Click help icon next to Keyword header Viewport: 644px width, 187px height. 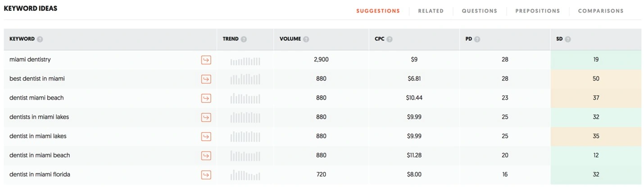(40, 39)
